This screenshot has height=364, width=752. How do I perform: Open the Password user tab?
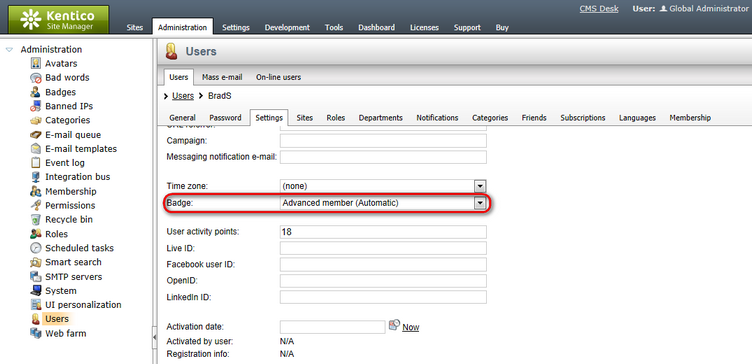[225, 117]
